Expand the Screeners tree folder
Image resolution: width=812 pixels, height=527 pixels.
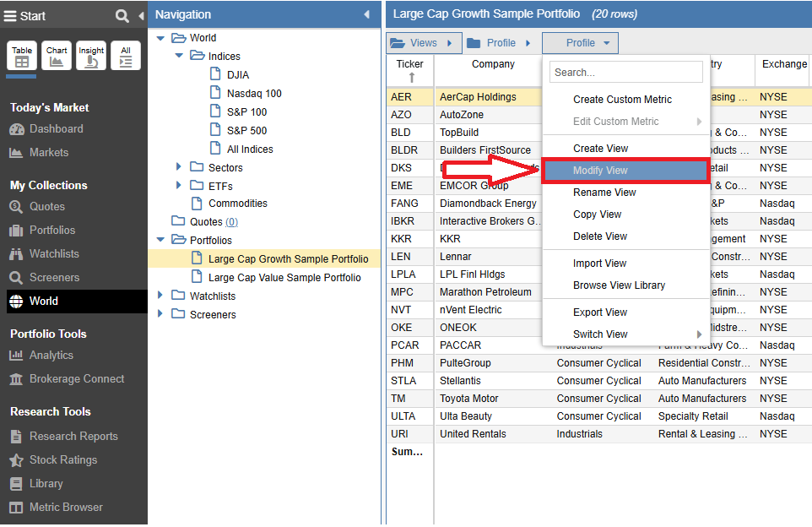[160, 313]
